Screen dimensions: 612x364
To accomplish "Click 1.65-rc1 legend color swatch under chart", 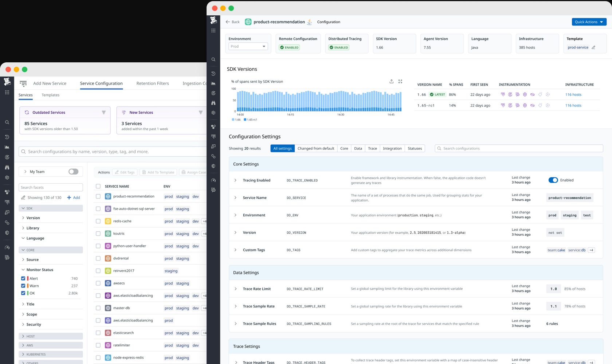I will 245,120.
